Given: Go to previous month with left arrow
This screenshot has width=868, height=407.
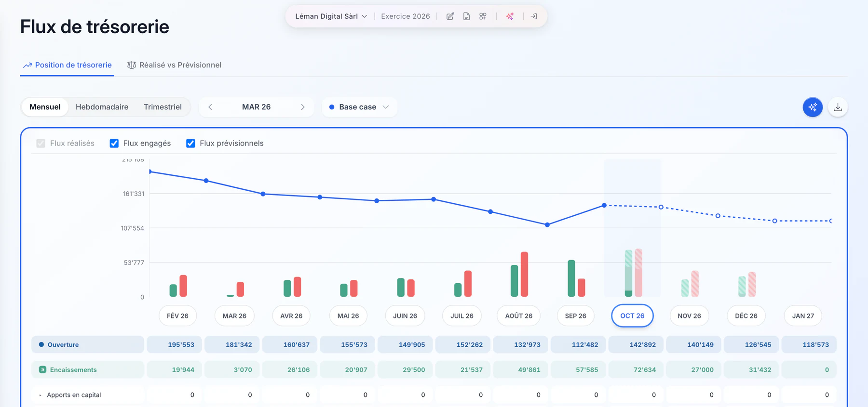Looking at the screenshot, I should pyautogui.click(x=210, y=107).
